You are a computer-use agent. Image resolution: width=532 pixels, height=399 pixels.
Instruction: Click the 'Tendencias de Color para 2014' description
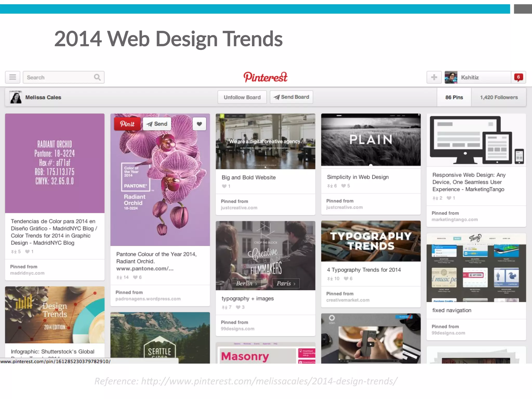tap(54, 232)
